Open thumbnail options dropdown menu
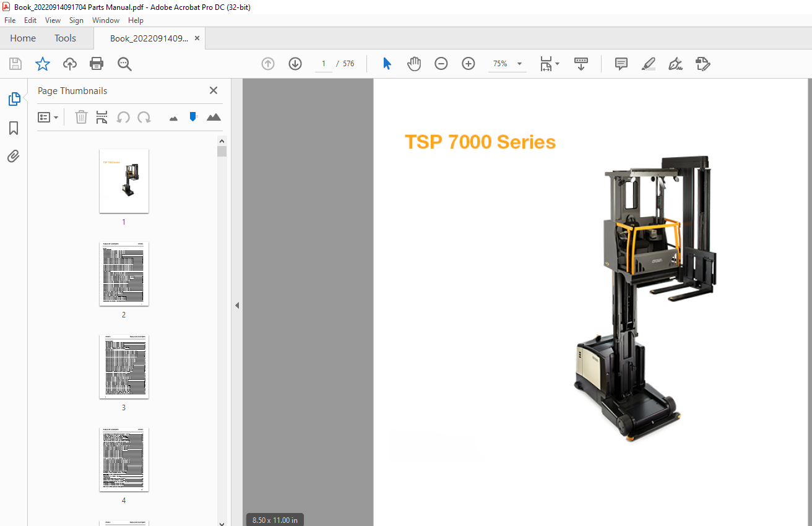This screenshot has height=526, width=812. (48, 117)
